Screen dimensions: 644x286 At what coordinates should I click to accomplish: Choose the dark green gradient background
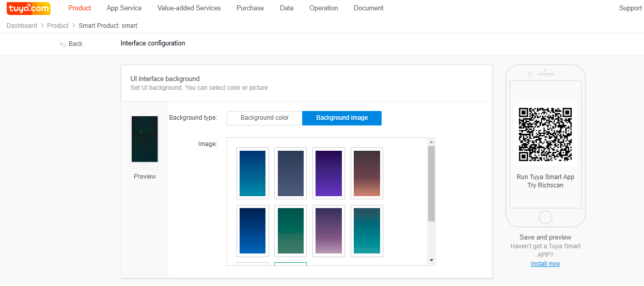point(290,231)
